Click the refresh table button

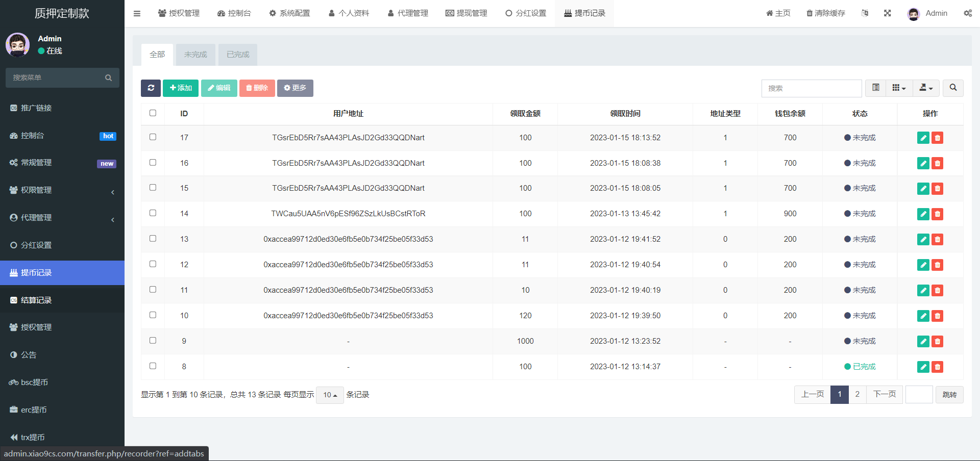point(151,88)
